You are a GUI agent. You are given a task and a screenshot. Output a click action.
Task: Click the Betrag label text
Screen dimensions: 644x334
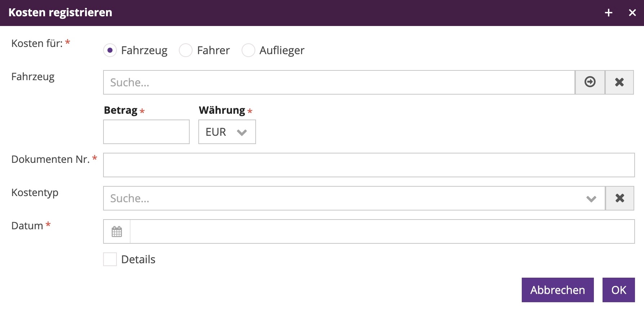click(x=121, y=110)
